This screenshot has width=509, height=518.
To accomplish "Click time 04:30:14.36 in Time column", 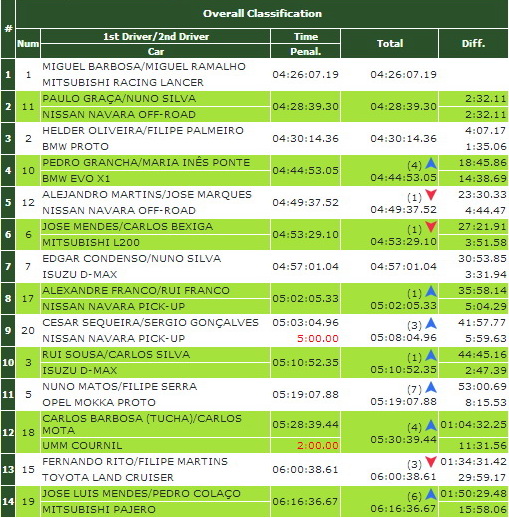I will [305, 138].
